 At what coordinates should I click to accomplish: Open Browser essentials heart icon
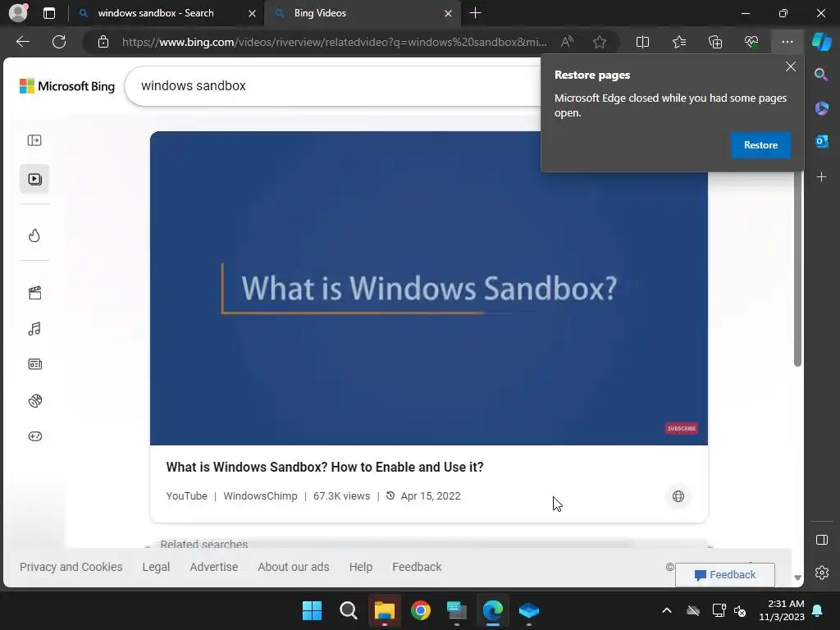click(x=751, y=42)
